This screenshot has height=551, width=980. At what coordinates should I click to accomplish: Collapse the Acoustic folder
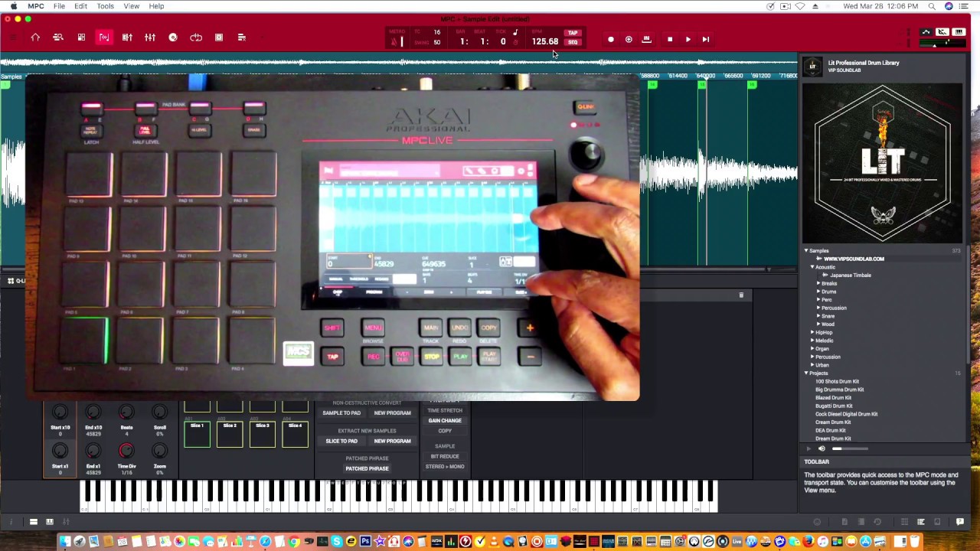[x=812, y=267]
